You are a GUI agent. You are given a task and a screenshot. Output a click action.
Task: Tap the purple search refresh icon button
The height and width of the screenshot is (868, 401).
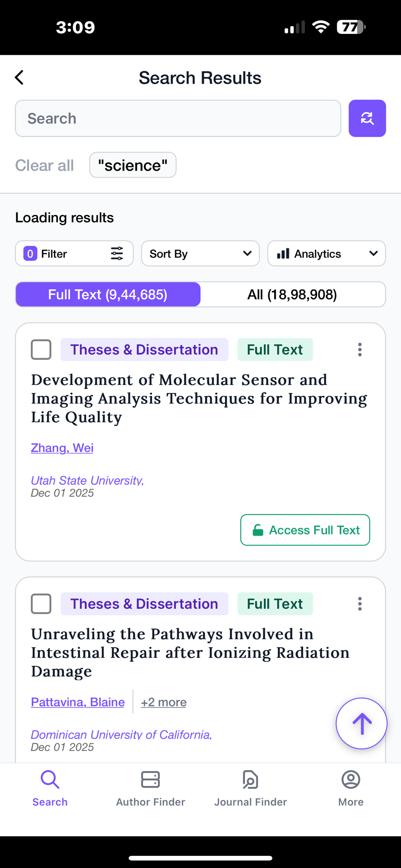point(367,118)
